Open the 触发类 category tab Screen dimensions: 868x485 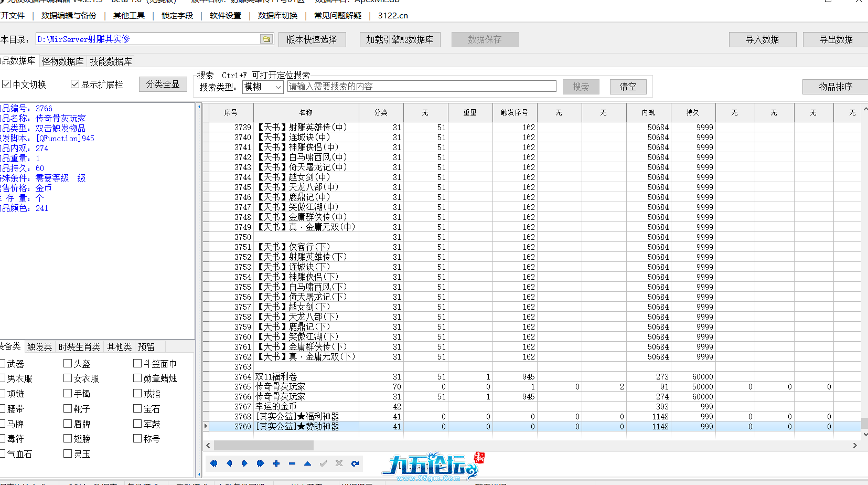(x=39, y=347)
